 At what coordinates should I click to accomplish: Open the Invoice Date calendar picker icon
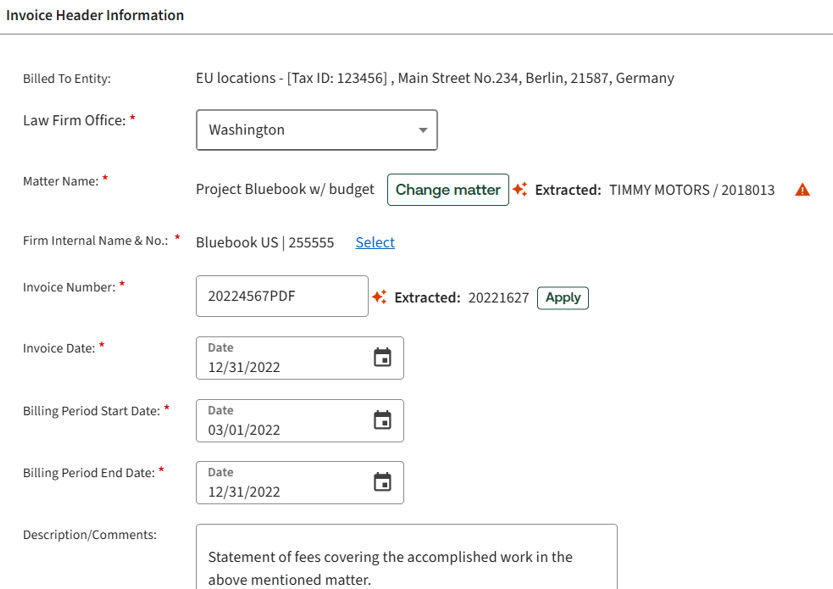click(382, 358)
